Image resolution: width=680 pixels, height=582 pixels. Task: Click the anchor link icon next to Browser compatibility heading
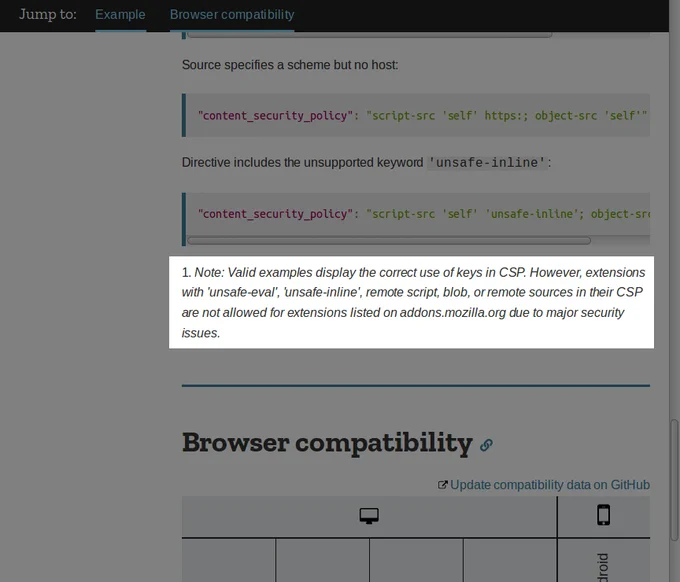486,445
